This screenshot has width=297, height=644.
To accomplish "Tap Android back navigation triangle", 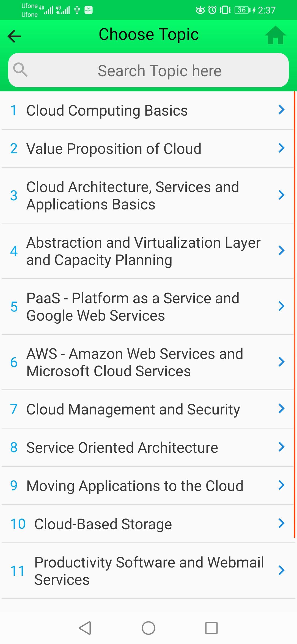I will pyautogui.click(x=85, y=628).
